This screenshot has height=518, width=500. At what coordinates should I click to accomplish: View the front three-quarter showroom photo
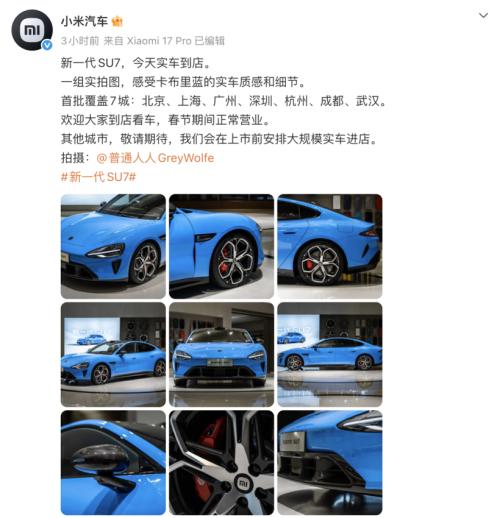pos(113,355)
